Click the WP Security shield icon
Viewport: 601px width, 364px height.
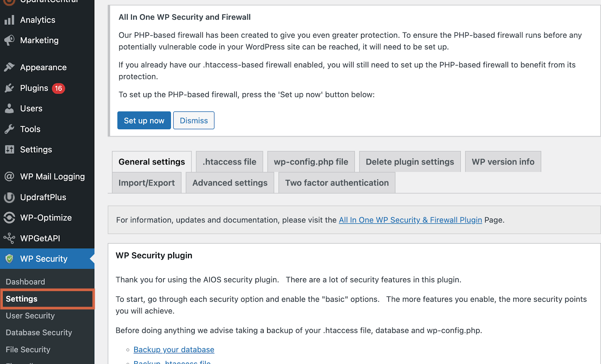(9, 258)
